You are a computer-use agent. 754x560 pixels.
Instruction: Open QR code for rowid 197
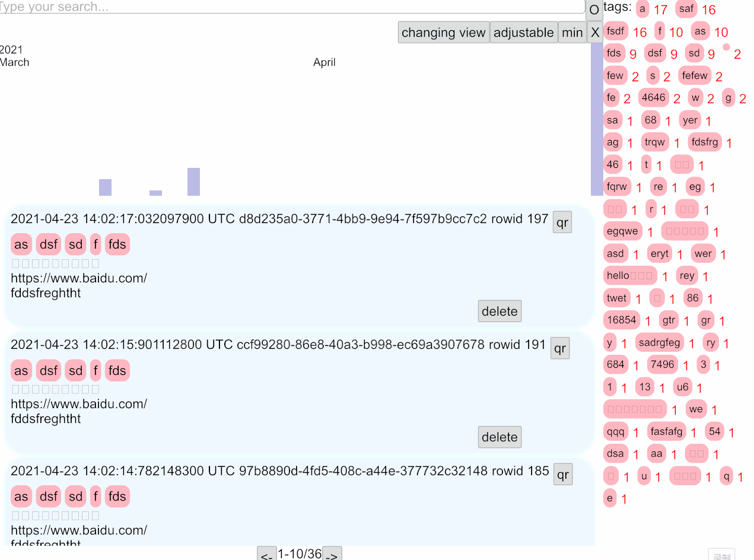click(562, 222)
